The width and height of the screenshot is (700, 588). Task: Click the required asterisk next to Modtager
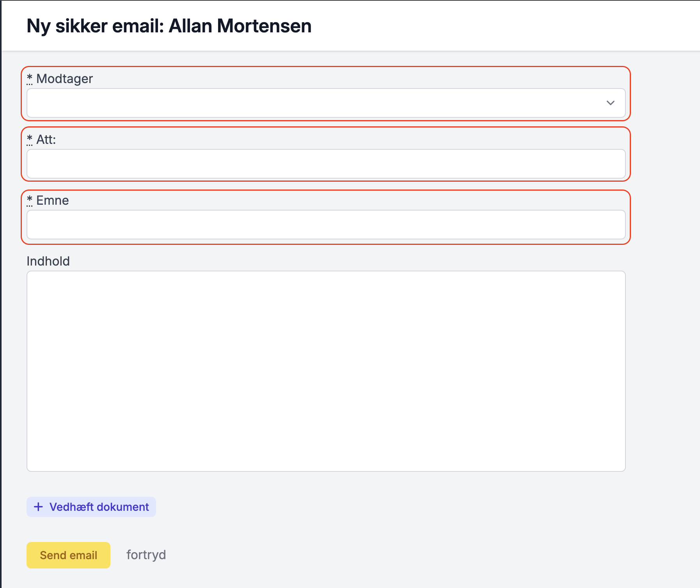tap(30, 78)
